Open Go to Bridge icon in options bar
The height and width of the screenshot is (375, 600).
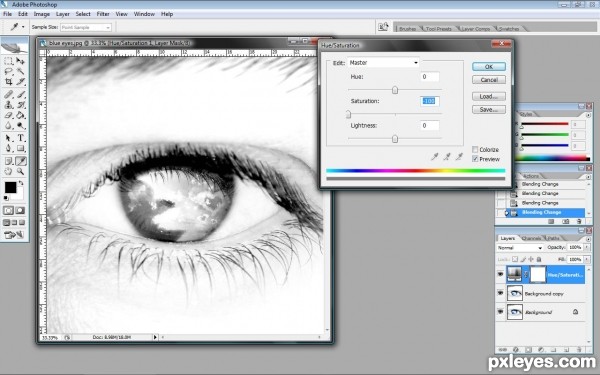[383, 27]
